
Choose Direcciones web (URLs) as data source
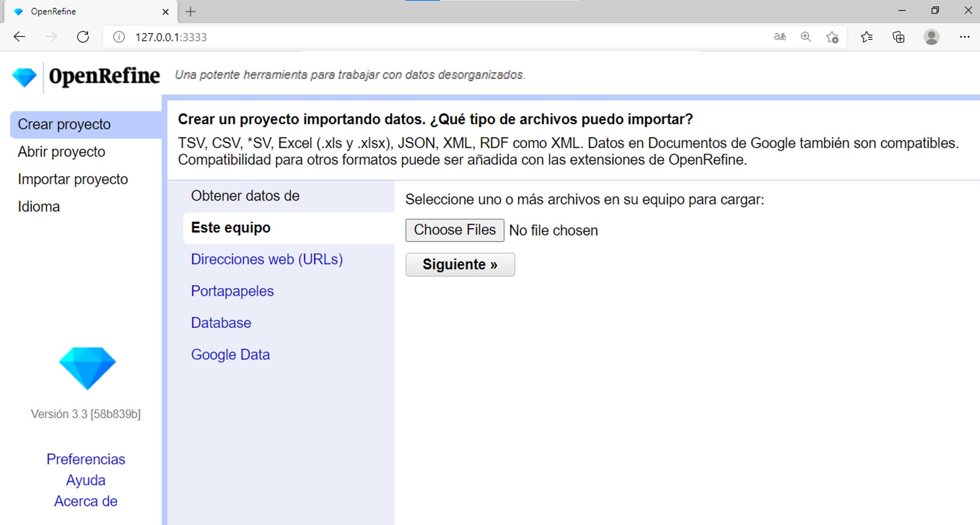(267, 259)
